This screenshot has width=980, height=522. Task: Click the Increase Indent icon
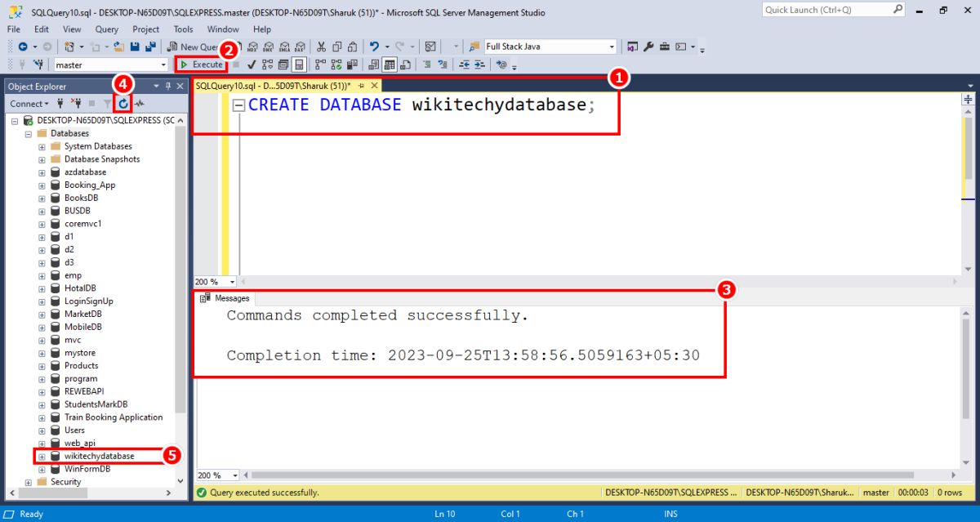click(x=479, y=65)
